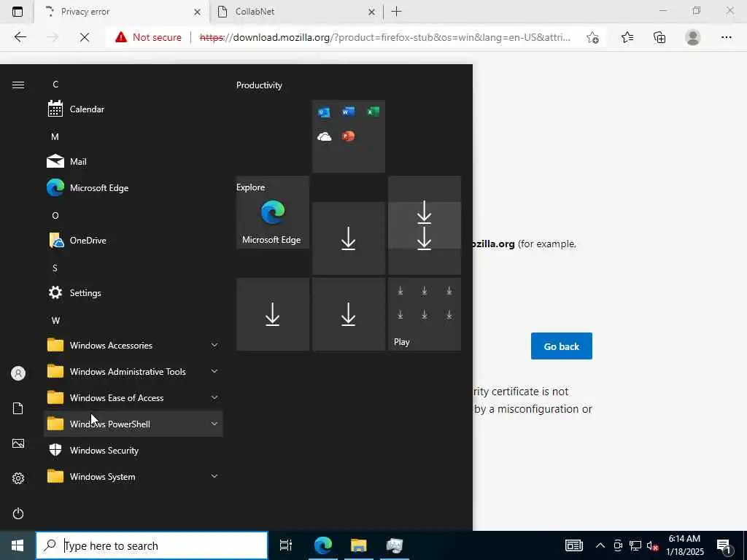Open the notification center icon
Image resolution: width=747 pixels, height=560 pixels.
[x=724, y=546]
